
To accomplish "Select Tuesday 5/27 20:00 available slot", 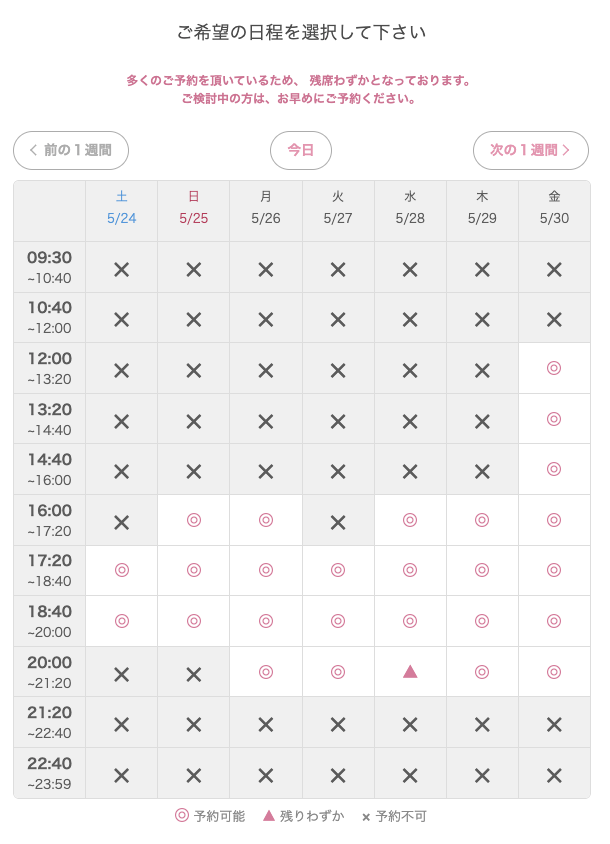I will tap(338, 672).
